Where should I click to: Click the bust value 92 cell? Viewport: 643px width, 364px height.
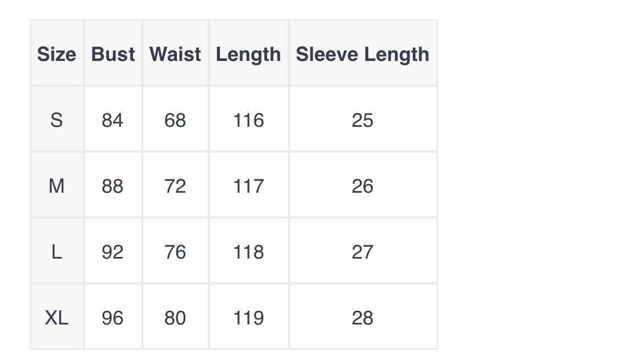(x=113, y=251)
